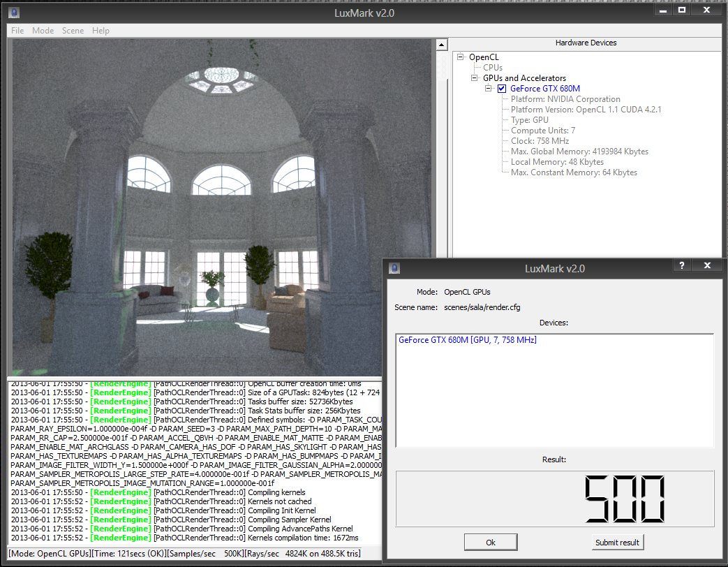The height and width of the screenshot is (567, 728).
Task: Click the Ok button
Action: click(x=491, y=542)
